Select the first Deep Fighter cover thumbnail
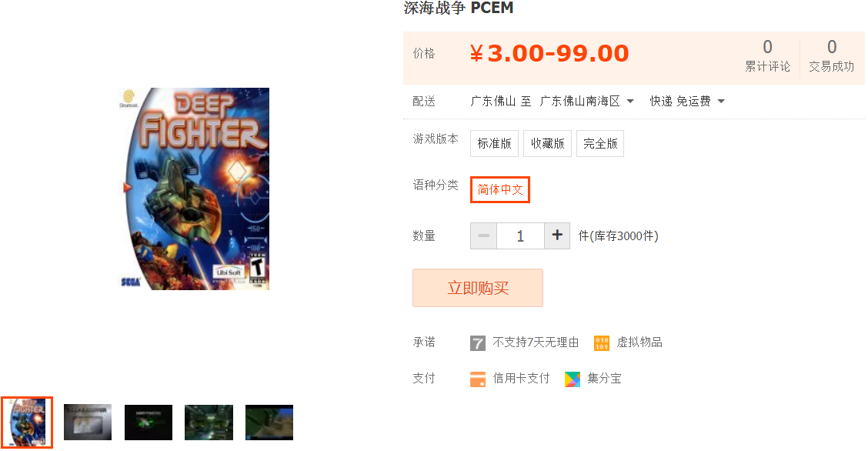This screenshot has height=451, width=868. (27, 423)
